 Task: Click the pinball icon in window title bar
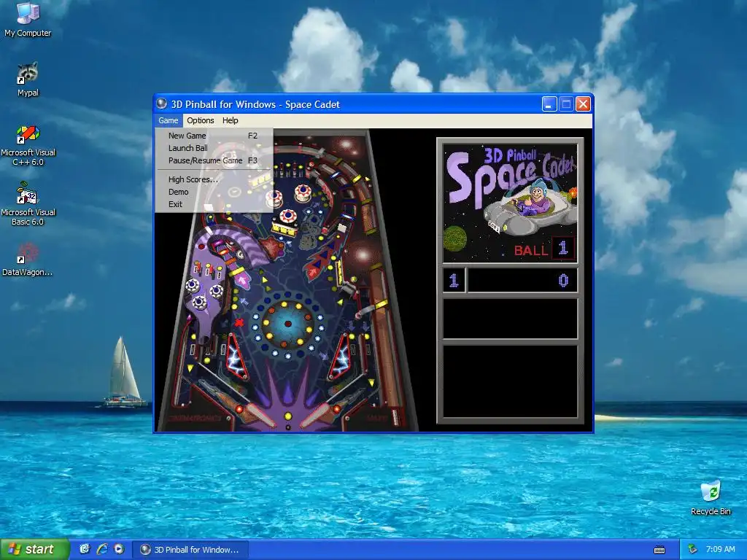tap(161, 104)
